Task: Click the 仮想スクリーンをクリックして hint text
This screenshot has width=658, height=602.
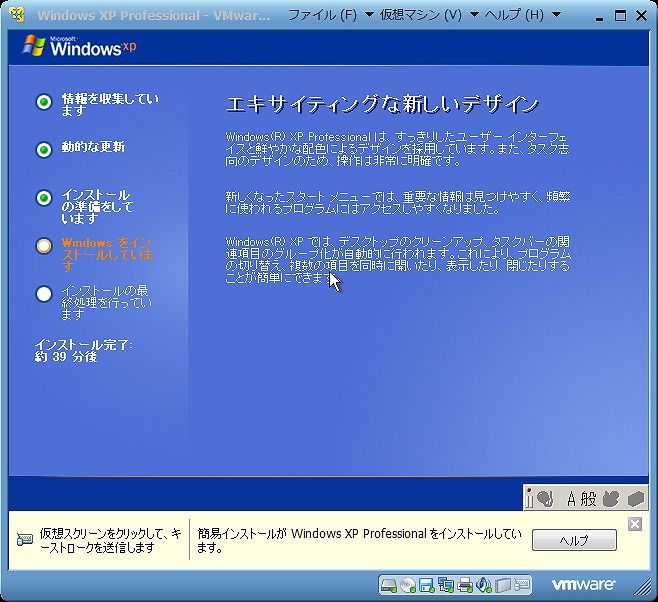Action: pyautogui.click(x=111, y=540)
